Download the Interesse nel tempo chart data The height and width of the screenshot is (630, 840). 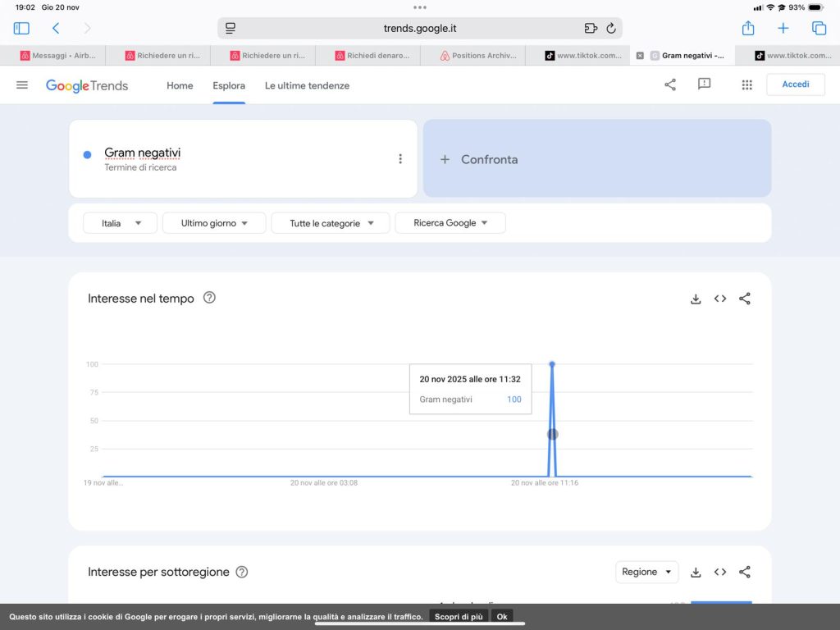coord(696,299)
